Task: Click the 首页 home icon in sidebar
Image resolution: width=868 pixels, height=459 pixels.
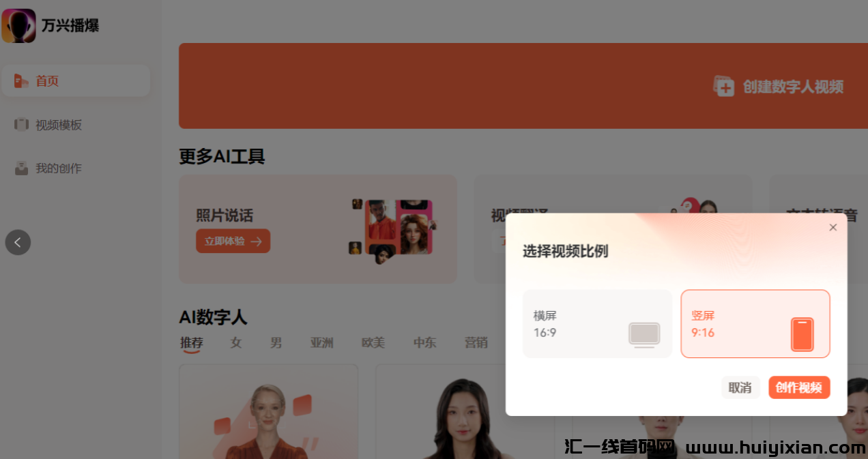Action: pyautogui.click(x=21, y=80)
